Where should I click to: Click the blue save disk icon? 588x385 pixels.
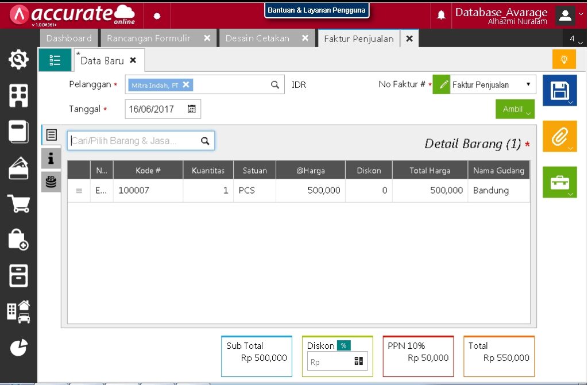[559, 91]
